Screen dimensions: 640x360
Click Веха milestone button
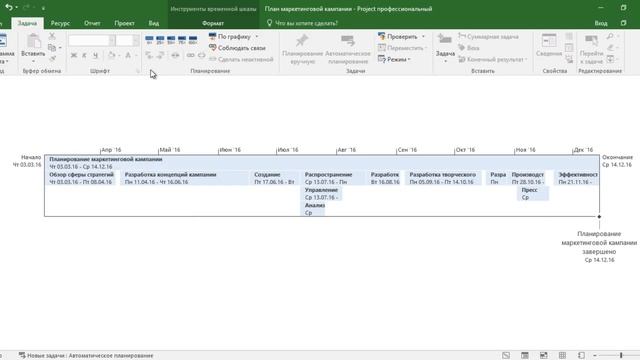coord(469,48)
